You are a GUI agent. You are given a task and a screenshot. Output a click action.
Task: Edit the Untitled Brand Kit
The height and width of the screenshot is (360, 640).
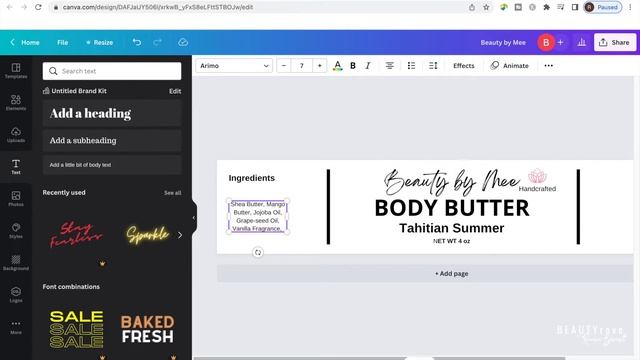coord(175,91)
